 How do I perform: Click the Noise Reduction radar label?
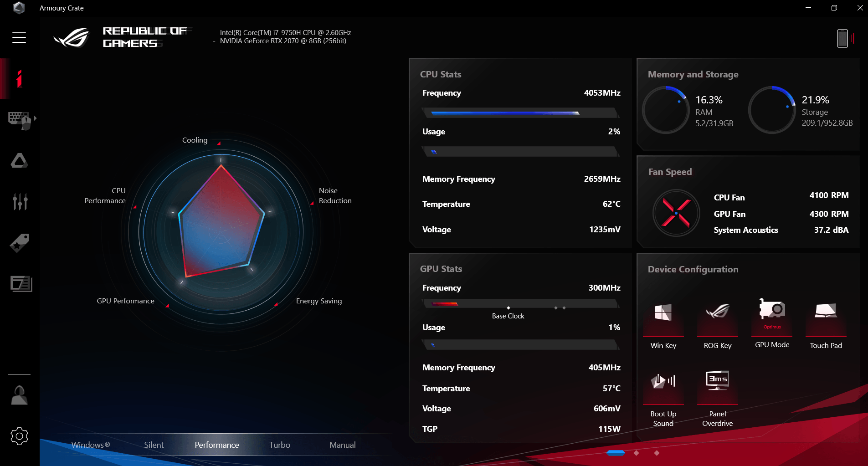335,196
